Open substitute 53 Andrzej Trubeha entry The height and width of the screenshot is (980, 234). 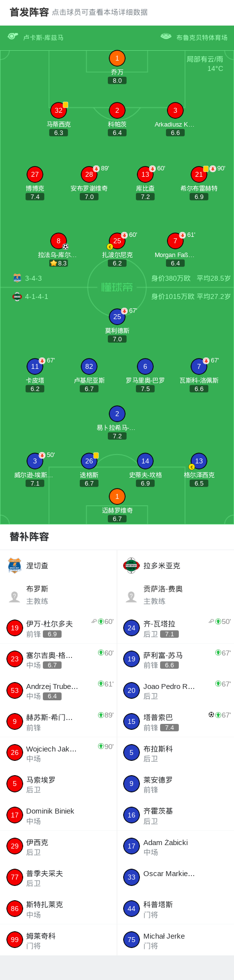click(59, 690)
